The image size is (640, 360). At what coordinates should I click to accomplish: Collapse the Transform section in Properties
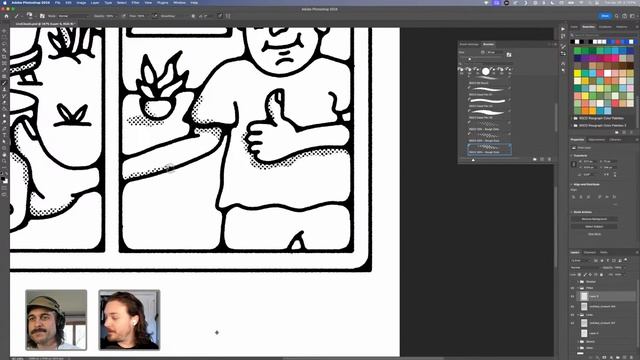click(571, 156)
